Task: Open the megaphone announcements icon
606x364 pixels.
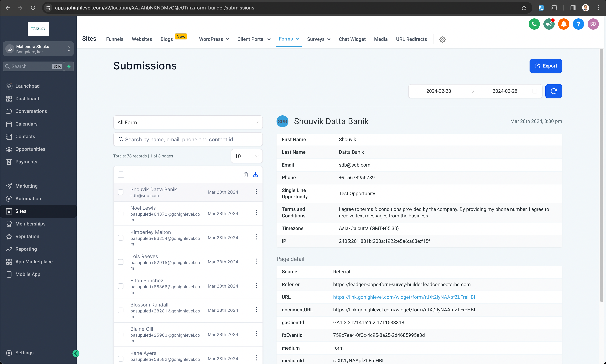Action: [549, 24]
